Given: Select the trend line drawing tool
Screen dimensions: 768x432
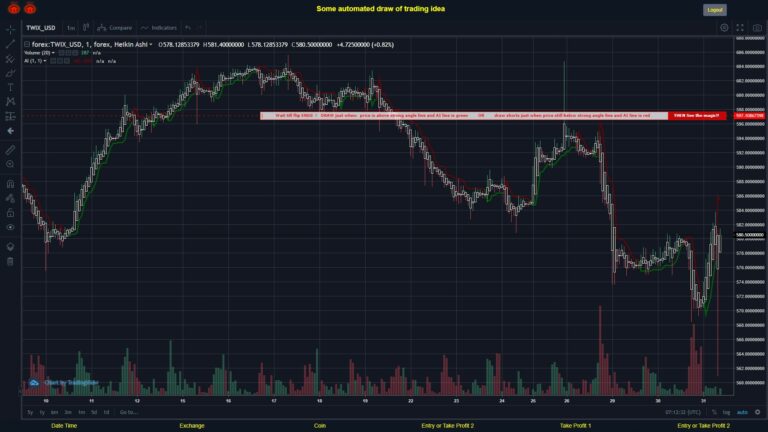Looking at the screenshot, I should (10, 44).
